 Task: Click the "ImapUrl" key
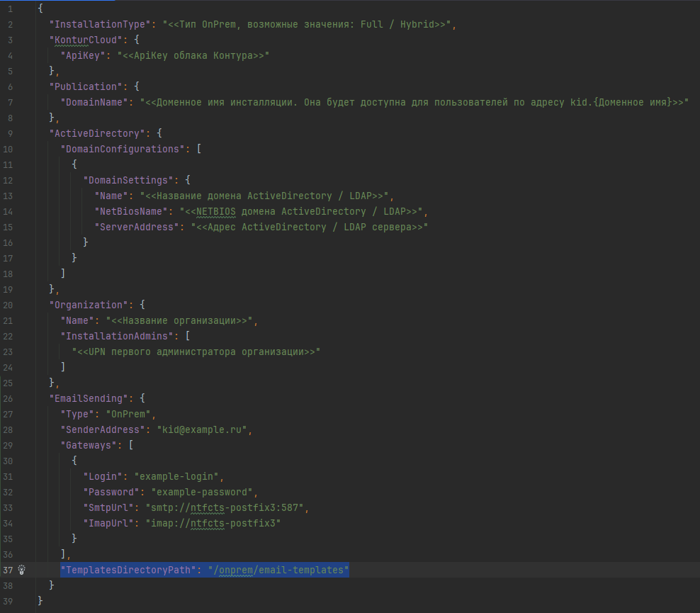pos(108,523)
